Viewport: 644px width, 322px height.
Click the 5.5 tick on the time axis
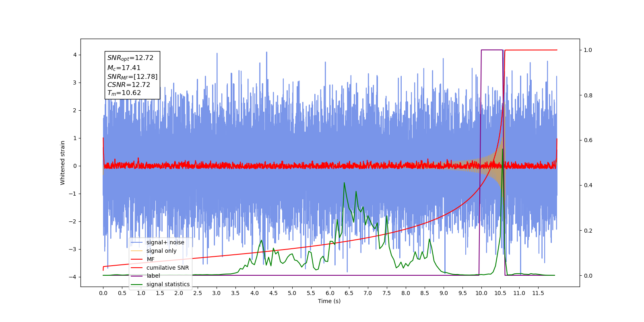click(311, 293)
